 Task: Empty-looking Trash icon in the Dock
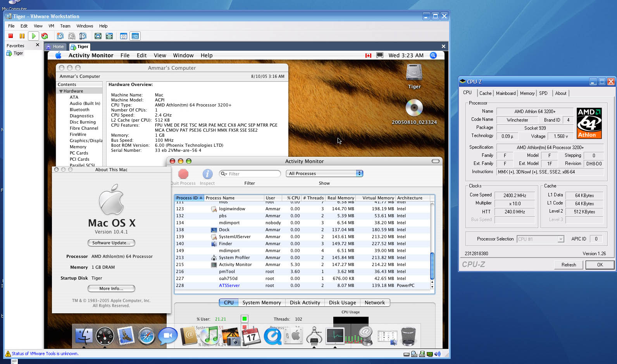(408, 336)
